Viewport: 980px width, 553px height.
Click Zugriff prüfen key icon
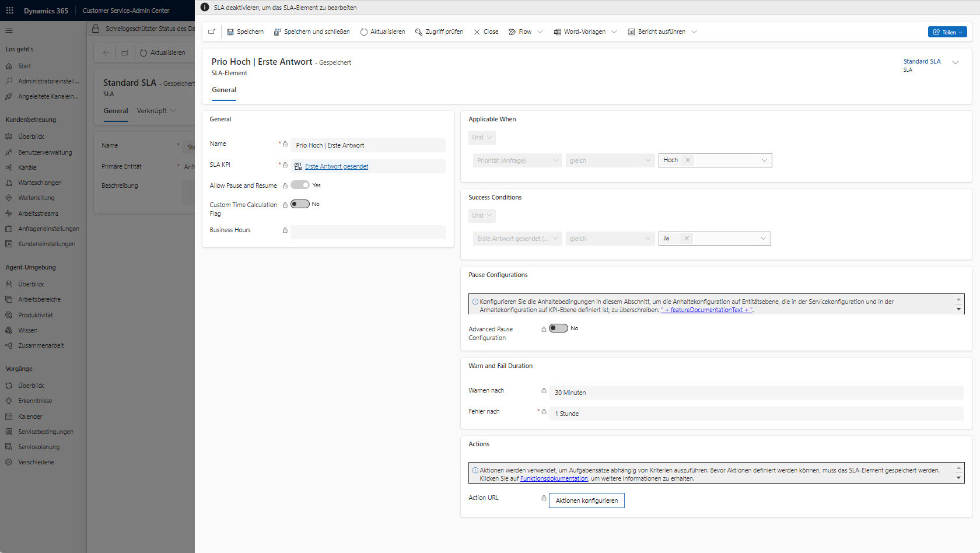[419, 32]
